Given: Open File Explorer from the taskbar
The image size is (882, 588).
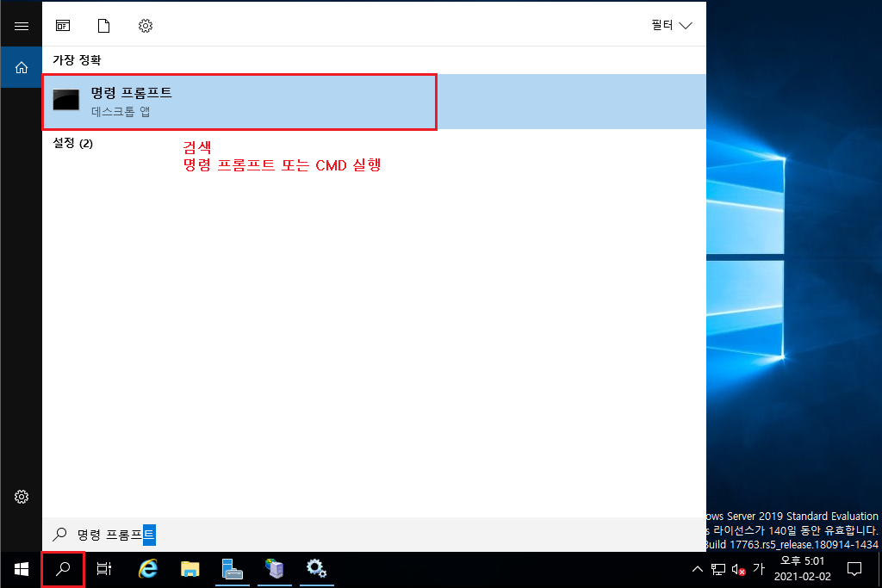Looking at the screenshot, I should (x=190, y=569).
